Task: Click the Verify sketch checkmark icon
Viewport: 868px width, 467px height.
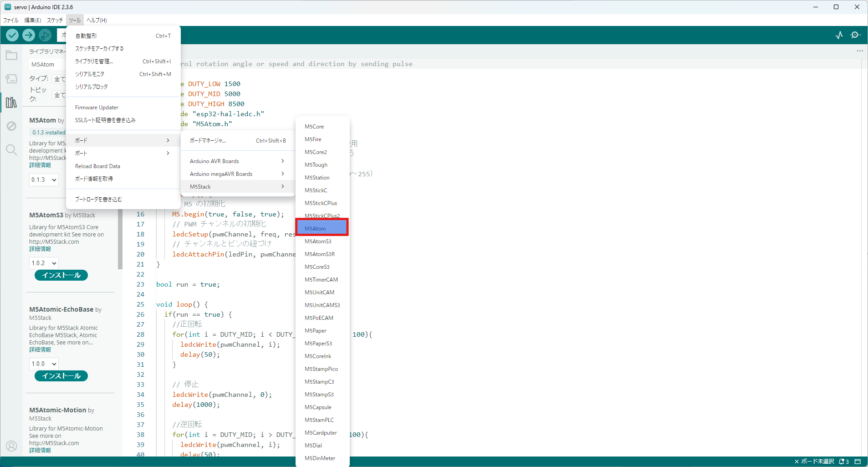Action: pyautogui.click(x=12, y=35)
